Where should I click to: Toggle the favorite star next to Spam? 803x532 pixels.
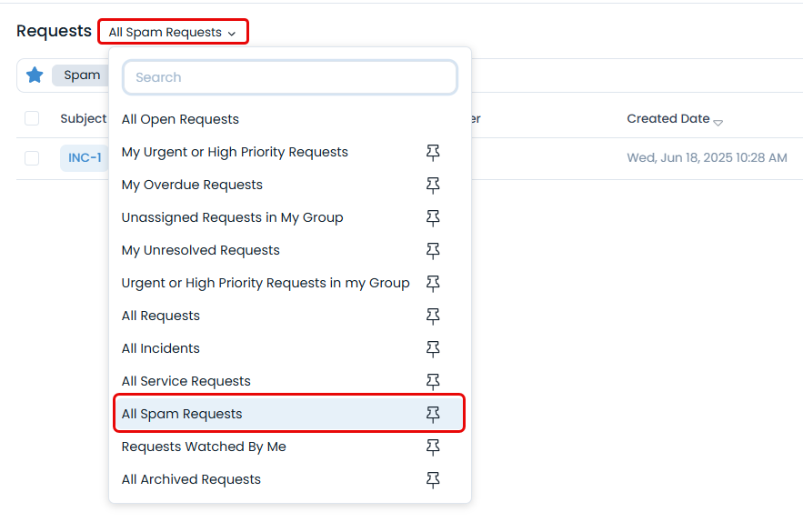(35, 75)
